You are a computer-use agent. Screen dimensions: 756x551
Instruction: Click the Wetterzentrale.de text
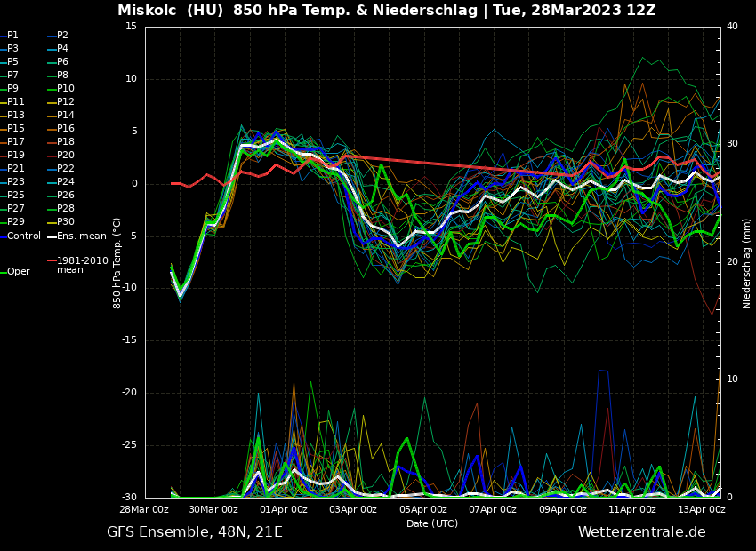point(641,532)
